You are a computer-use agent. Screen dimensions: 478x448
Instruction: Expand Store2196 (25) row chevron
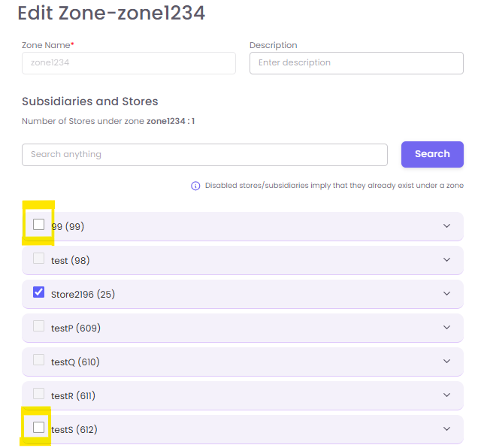click(x=447, y=294)
